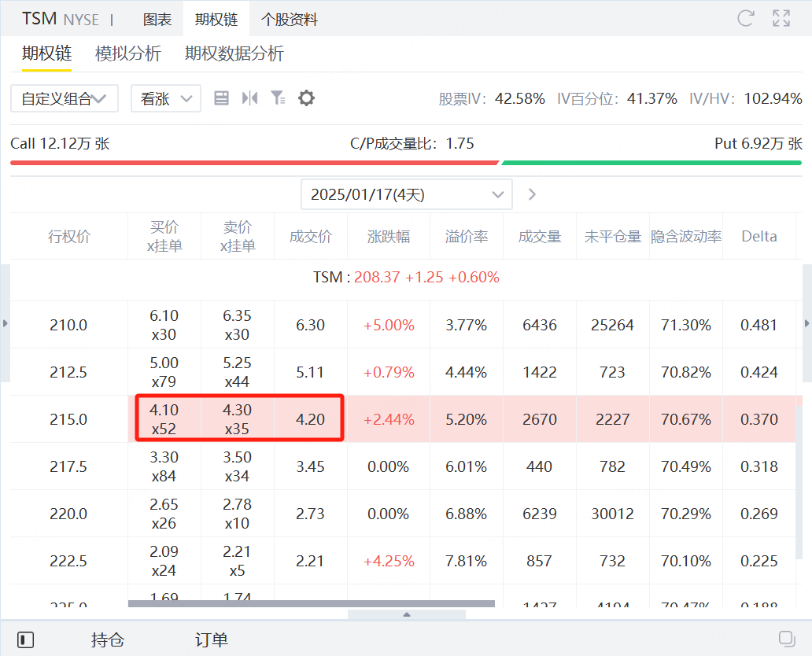This screenshot has height=656, width=812.
Task: Click the red Call volume bar
Action: [254, 163]
